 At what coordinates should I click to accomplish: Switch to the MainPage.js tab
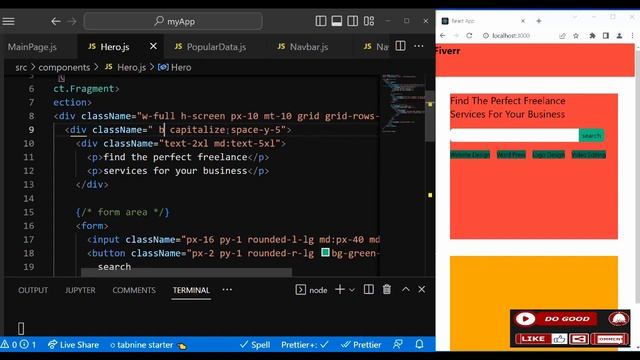(x=32, y=47)
